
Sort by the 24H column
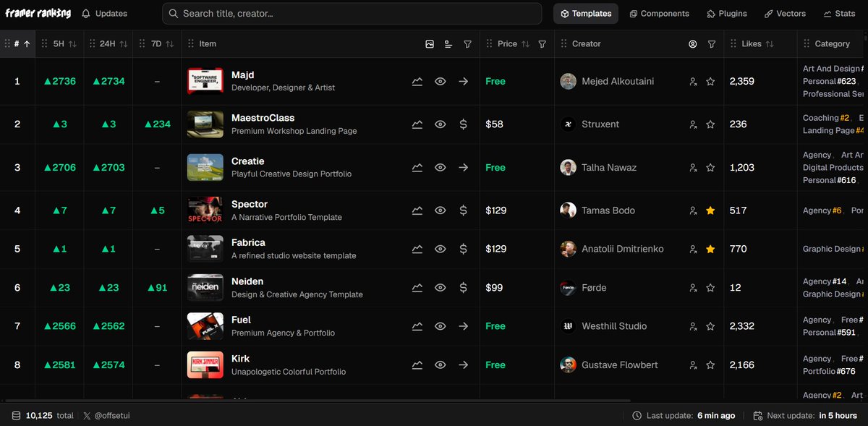coord(124,44)
